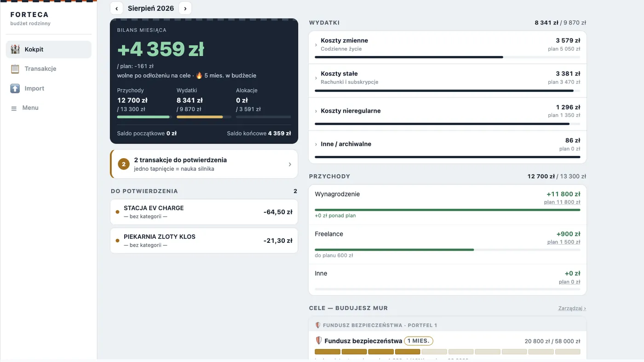The image size is (644, 362).
Task: Click the Transakcje clipboard icon
Action: point(15,69)
